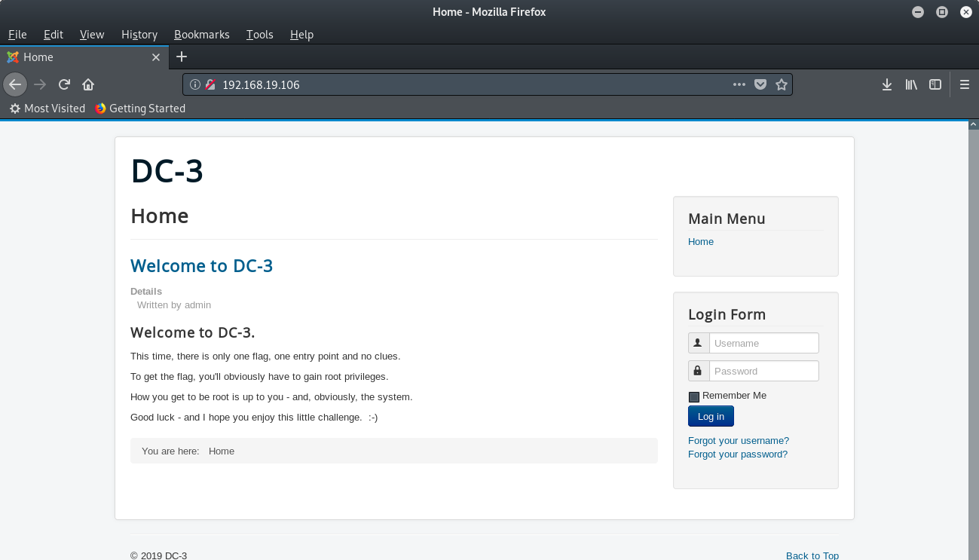
Task: Click the Login Form heading
Action: (x=727, y=314)
